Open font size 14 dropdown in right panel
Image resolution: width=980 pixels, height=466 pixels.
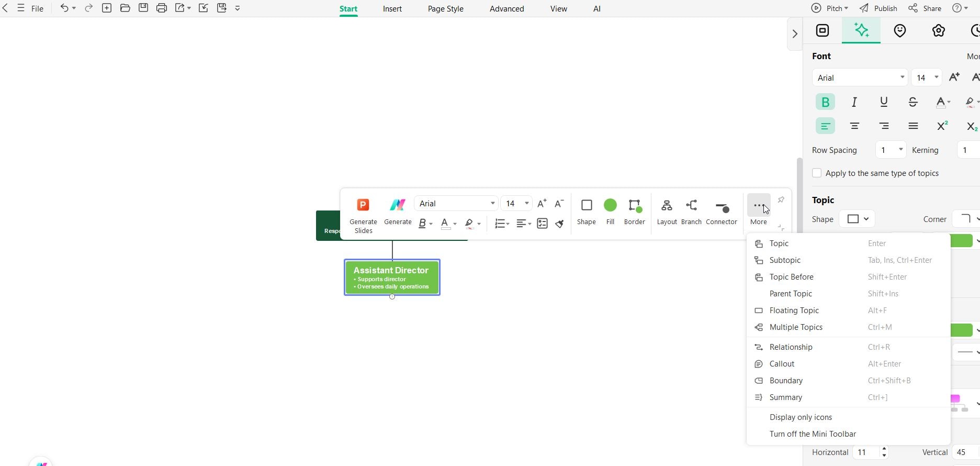coord(926,77)
